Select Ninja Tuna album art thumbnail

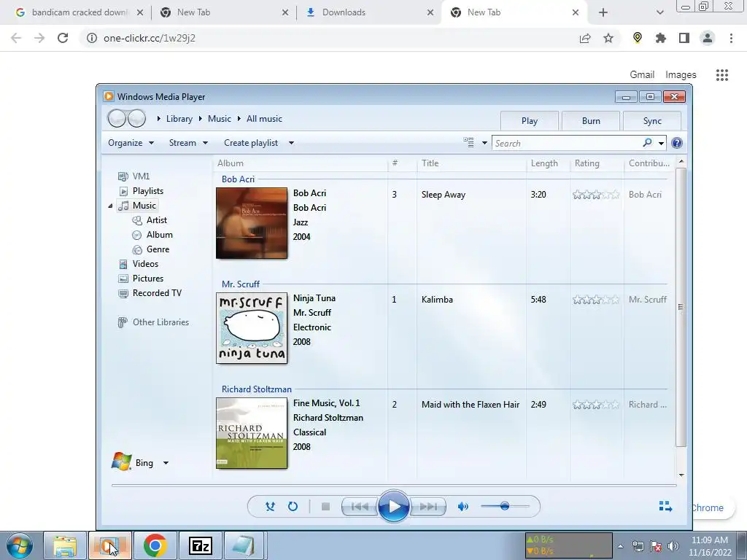point(252,328)
